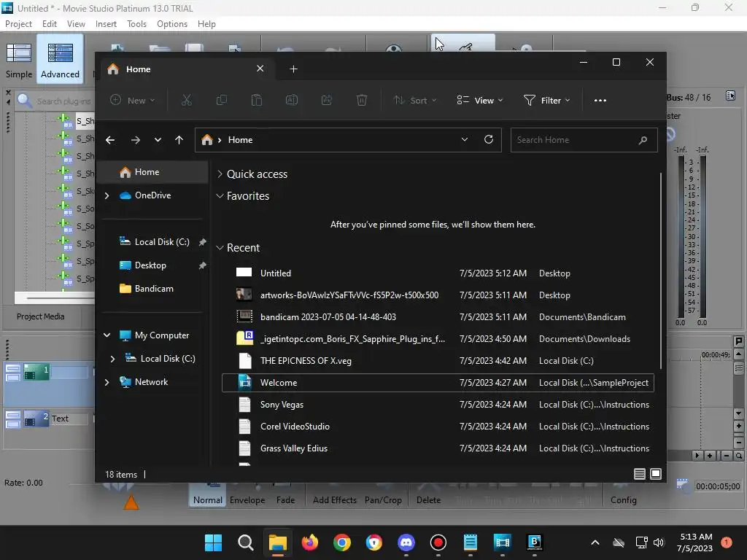
Task: Click the Copy icon in File Explorer toolbar
Action: click(222, 100)
